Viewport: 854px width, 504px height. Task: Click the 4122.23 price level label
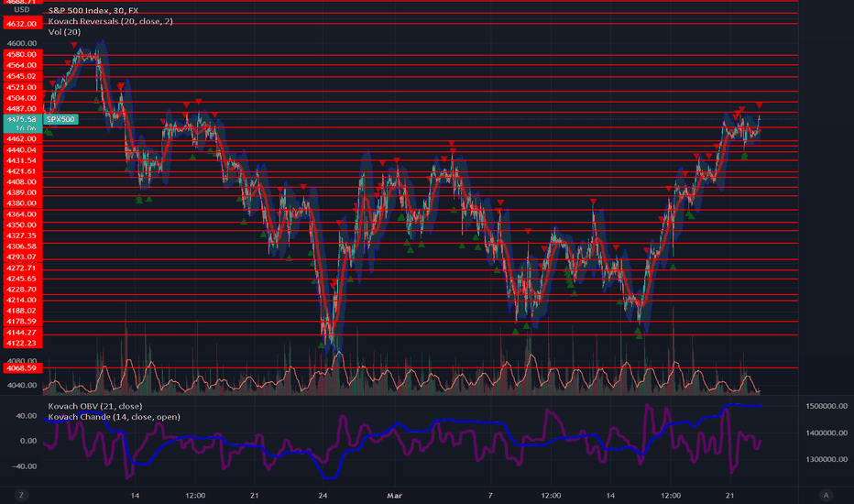tap(22, 343)
